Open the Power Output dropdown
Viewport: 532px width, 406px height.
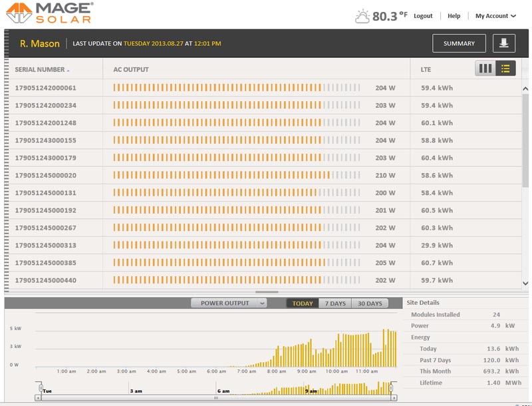click(x=229, y=303)
